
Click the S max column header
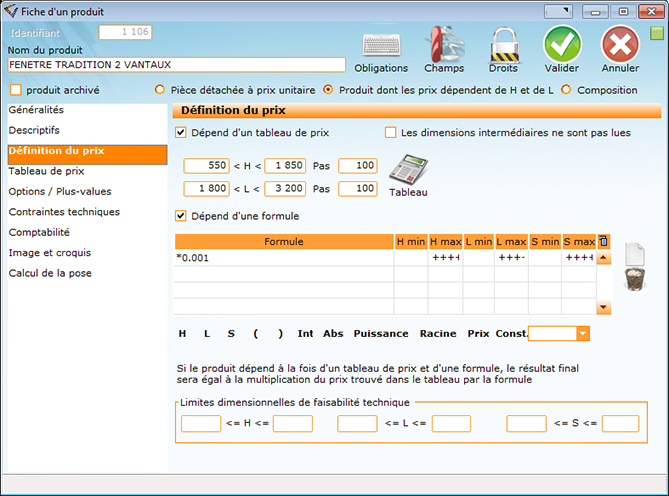pos(579,241)
